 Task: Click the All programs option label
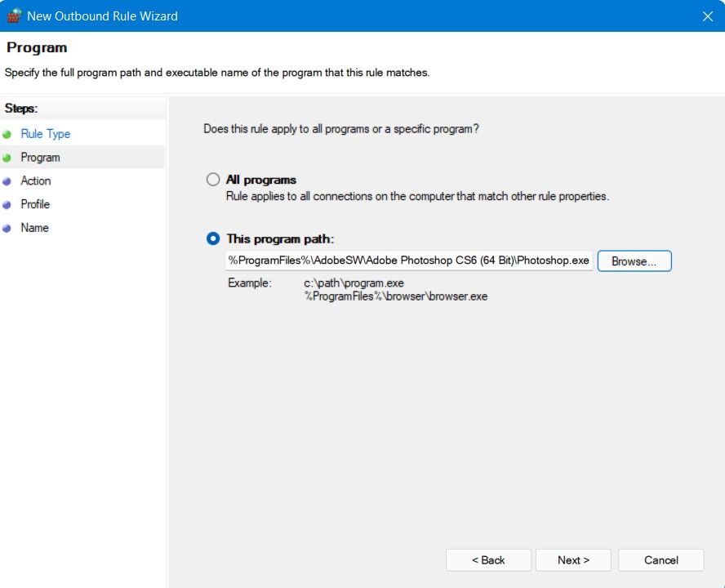click(x=261, y=180)
